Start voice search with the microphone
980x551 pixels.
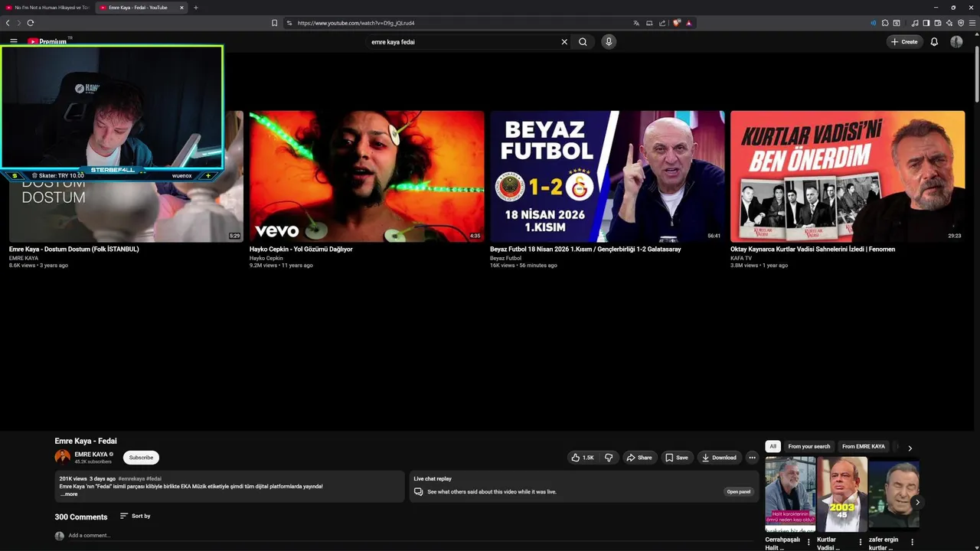609,42
